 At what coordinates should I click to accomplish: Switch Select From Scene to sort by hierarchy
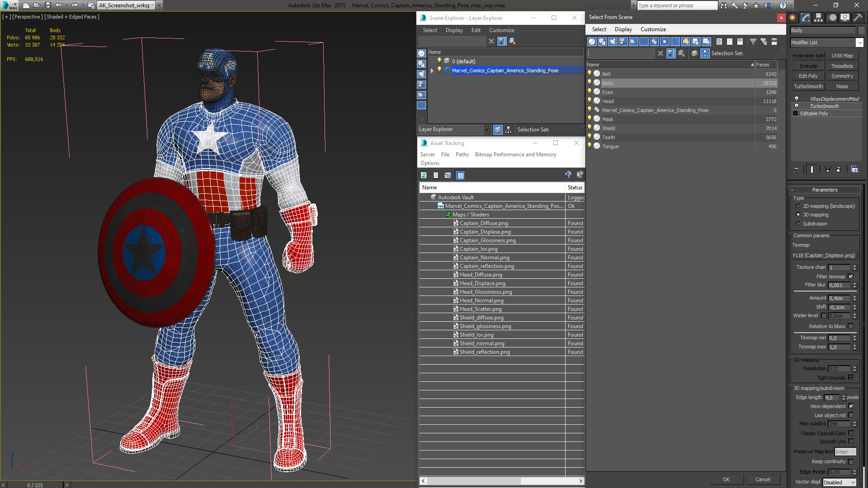coord(705,53)
